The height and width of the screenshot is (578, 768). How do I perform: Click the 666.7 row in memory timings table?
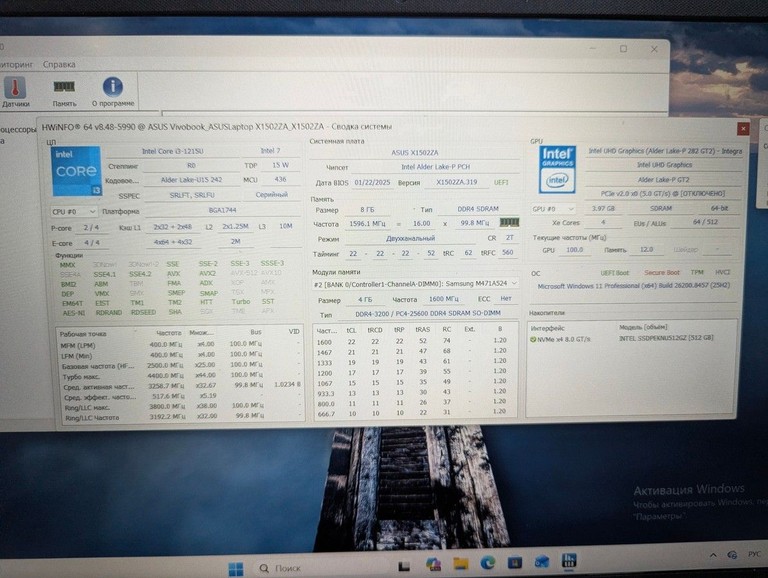pyautogui.click(x=415, y=413)
